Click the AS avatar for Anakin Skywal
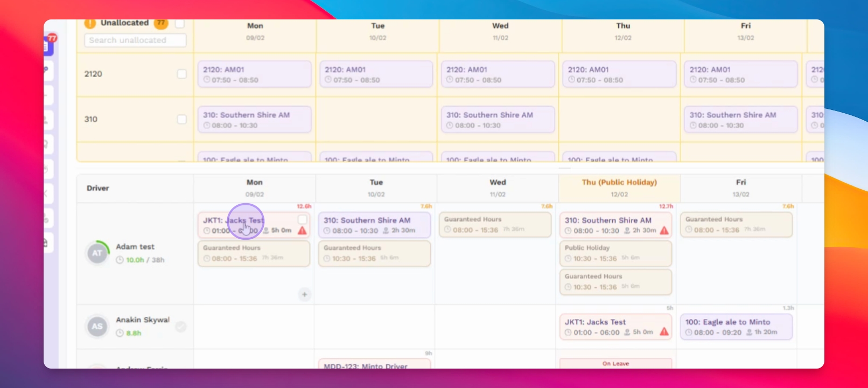This screenshot has width=868, height=388. click(x=97, y=326)
